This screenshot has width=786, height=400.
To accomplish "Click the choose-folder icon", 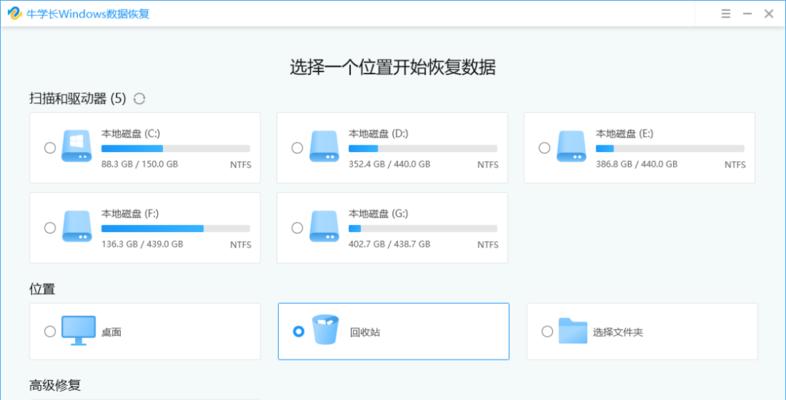I will pyautogui.click(x=572, y=330).
